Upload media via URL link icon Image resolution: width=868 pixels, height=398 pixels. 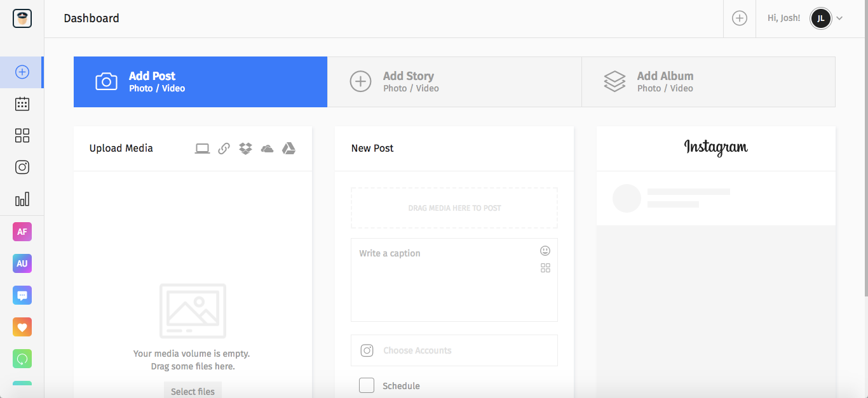pyautogui.click(x=224, y=149)
